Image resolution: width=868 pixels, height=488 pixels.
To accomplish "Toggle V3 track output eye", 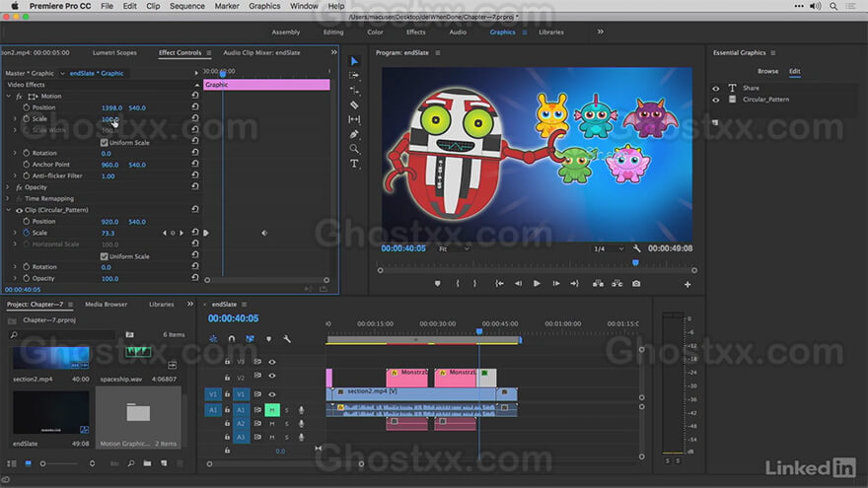I will point(272,362).
